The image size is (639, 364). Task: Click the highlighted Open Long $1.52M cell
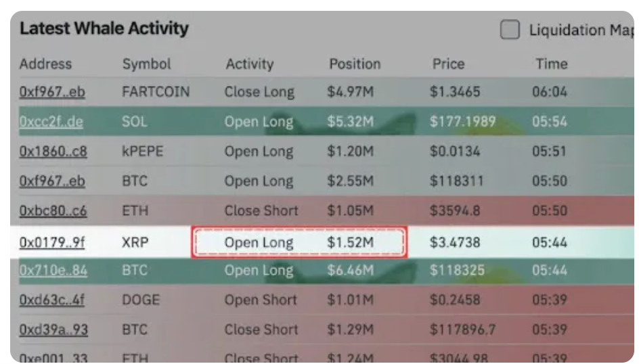[299, 242]
